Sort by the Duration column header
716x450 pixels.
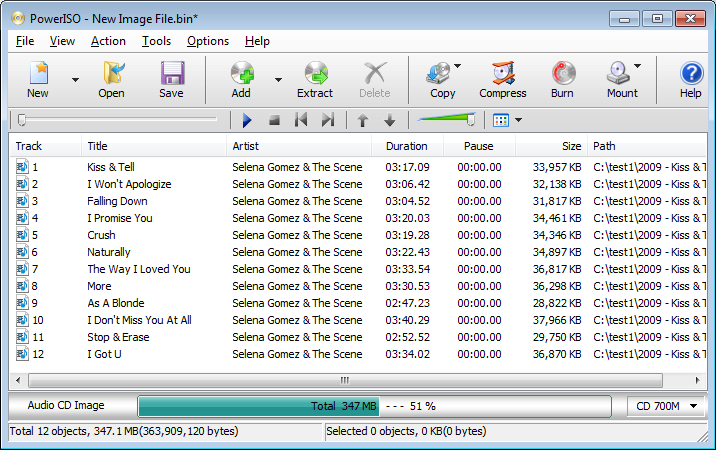pyautogui.click(x=407, y=146)
